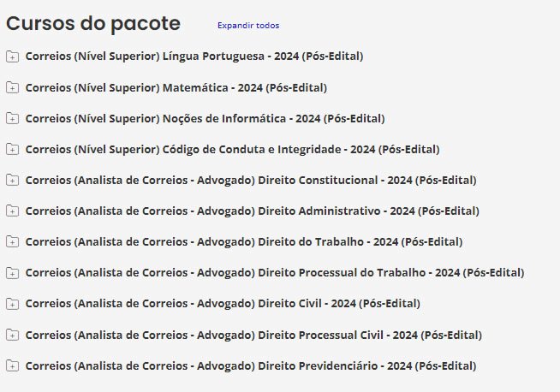Viewport: 560px width, 392px height.
Task: Expand the Noções de Informática plus icon
Action: (12, 118)
